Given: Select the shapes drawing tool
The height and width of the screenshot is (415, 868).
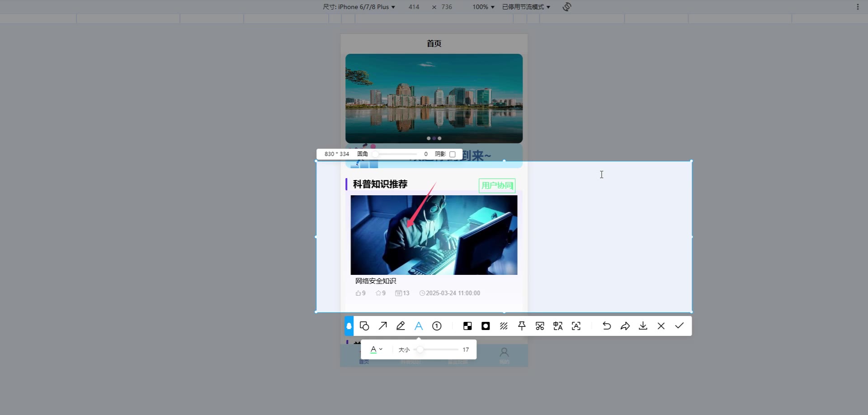Looking at the screenshot, I should [x=364, y=326].
